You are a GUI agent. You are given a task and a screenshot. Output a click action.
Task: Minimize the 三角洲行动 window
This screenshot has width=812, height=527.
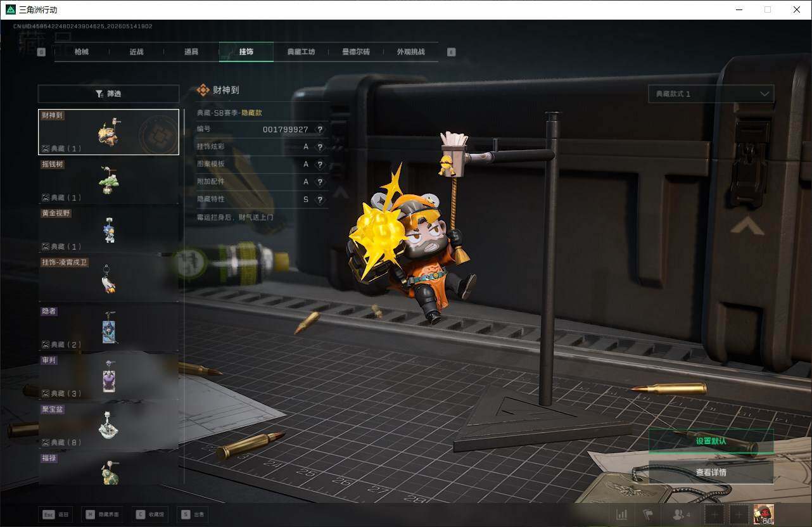tap(739, 10)
